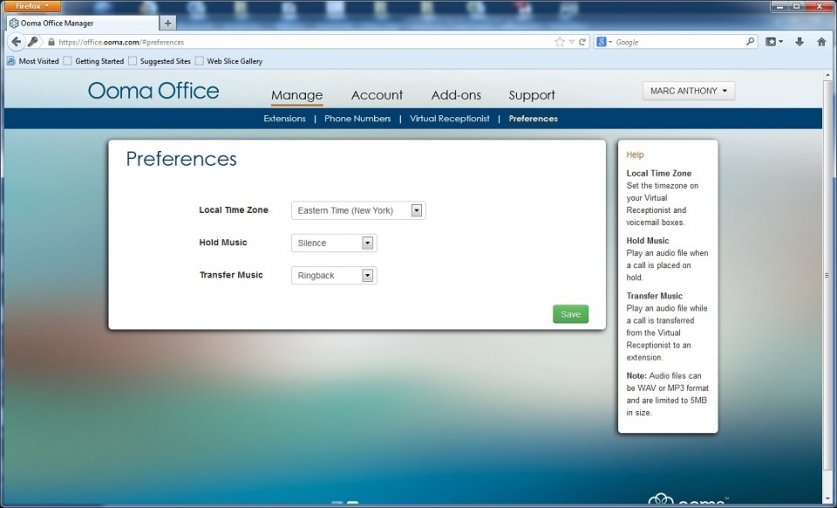The width and height of the screenshot is (837, 508).
Task: Click the browser back arrow button
Action: [15, 42]
